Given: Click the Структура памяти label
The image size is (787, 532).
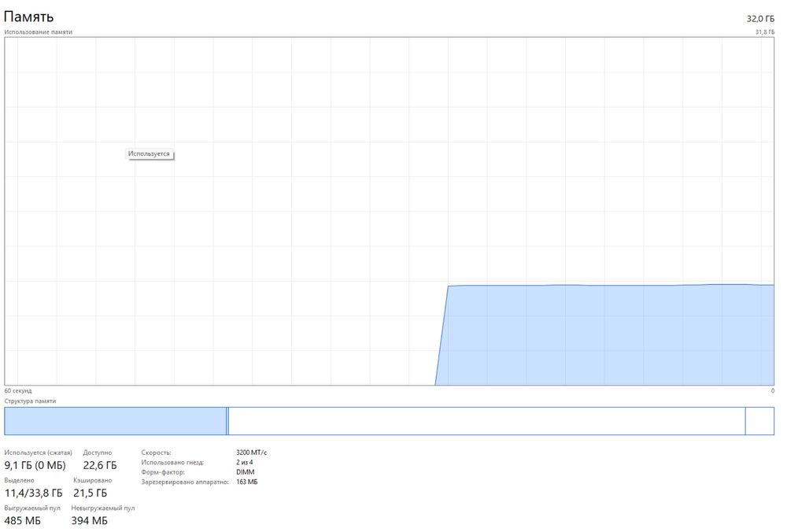Looking at the screenshot, I should tap(30, 401).
